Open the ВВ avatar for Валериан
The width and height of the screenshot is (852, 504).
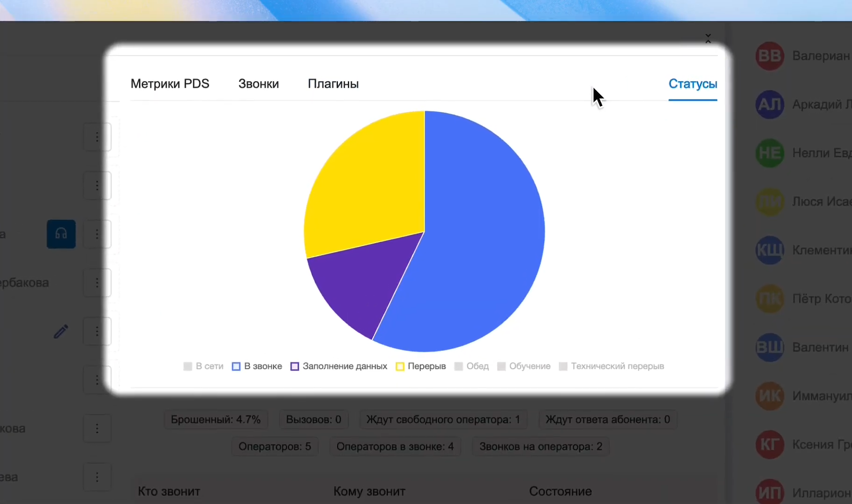pos(770,56)
